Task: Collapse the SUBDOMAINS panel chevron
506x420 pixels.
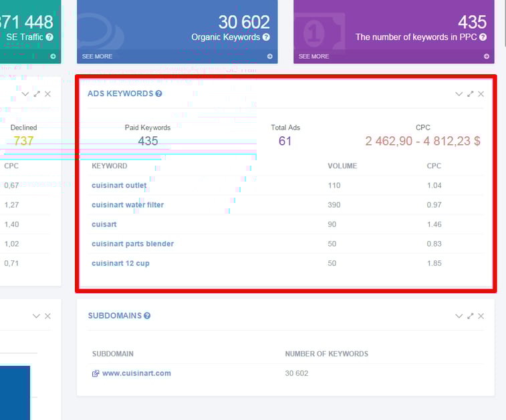Action: click(459, 316)
